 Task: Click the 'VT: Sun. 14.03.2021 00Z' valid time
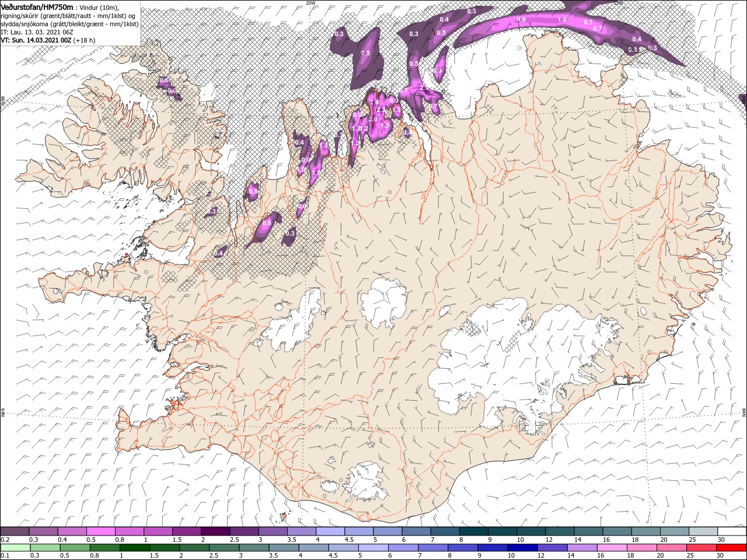click(36, 40)
